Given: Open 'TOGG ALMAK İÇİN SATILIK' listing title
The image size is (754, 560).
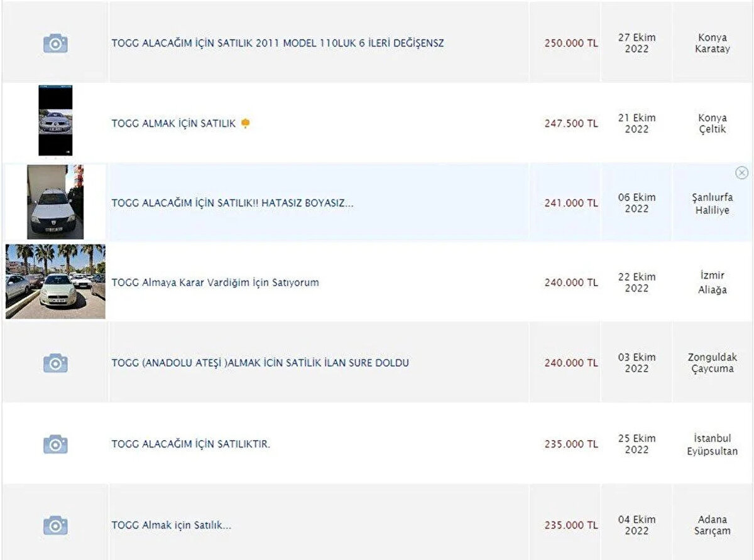Looking at the screenshot, I should (173, 124).
